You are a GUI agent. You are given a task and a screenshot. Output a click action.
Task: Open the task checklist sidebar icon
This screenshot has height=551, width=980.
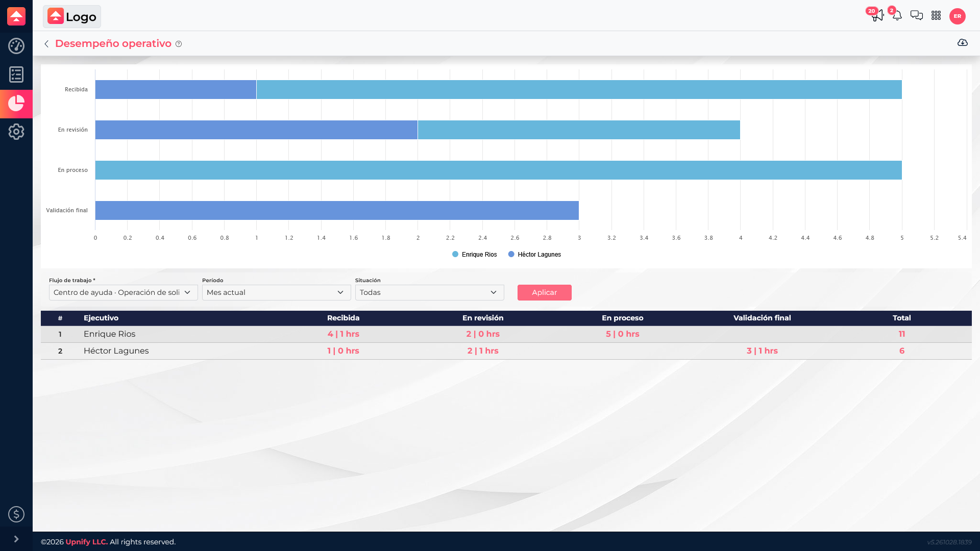(16, 74)
